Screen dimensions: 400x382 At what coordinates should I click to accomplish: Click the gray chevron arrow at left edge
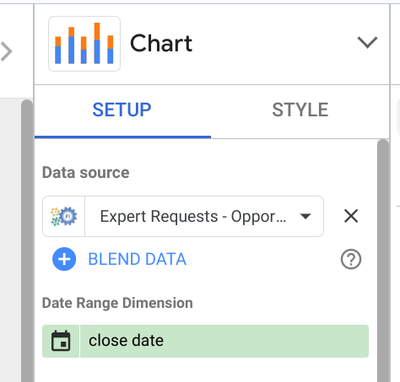coord(6,52)
